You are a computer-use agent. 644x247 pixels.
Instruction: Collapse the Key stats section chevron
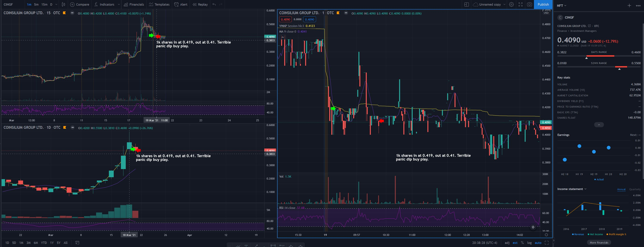(599, 125)
